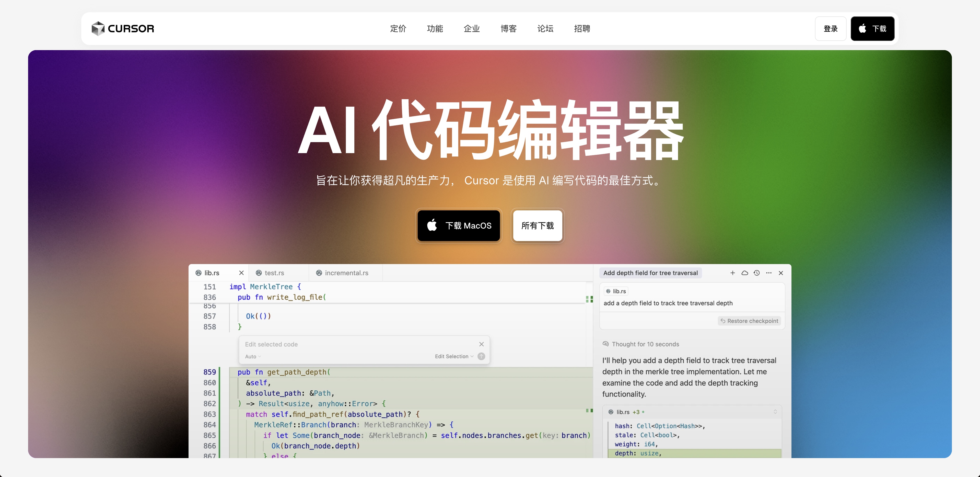Click the cloud icon in chat header
The height and width of the screenshot is (477, 980).
pyautogui.click(x=745, y=273)
